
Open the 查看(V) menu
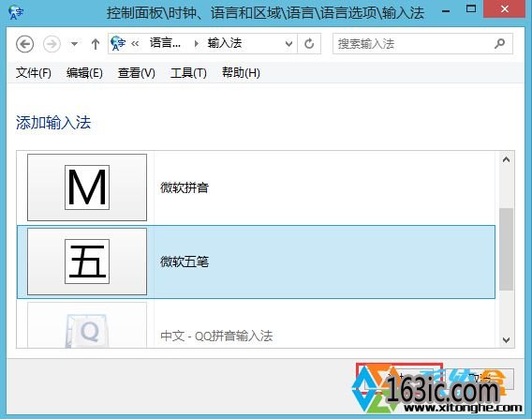137,73
